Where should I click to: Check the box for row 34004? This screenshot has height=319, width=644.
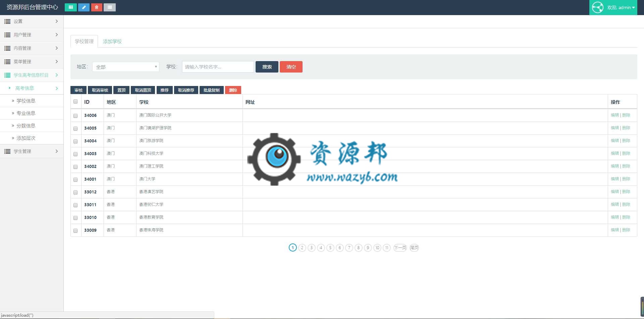(75, 141)
